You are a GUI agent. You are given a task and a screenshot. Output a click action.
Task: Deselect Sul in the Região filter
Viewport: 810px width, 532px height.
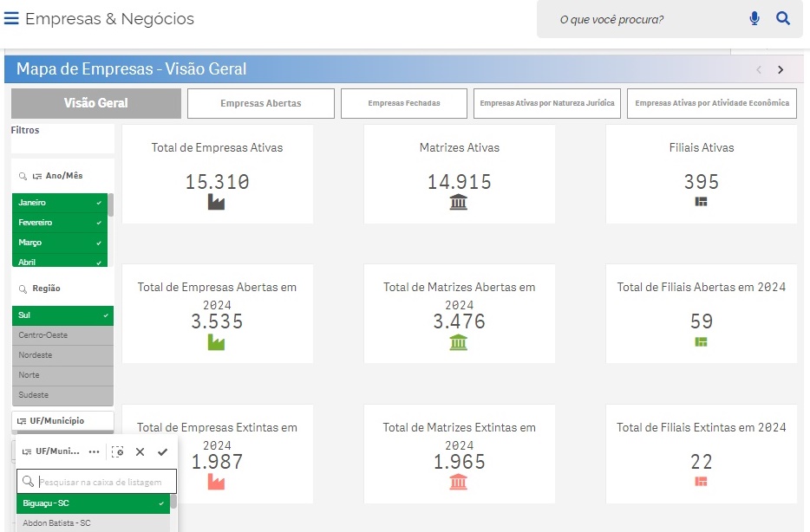click(62, 315)
